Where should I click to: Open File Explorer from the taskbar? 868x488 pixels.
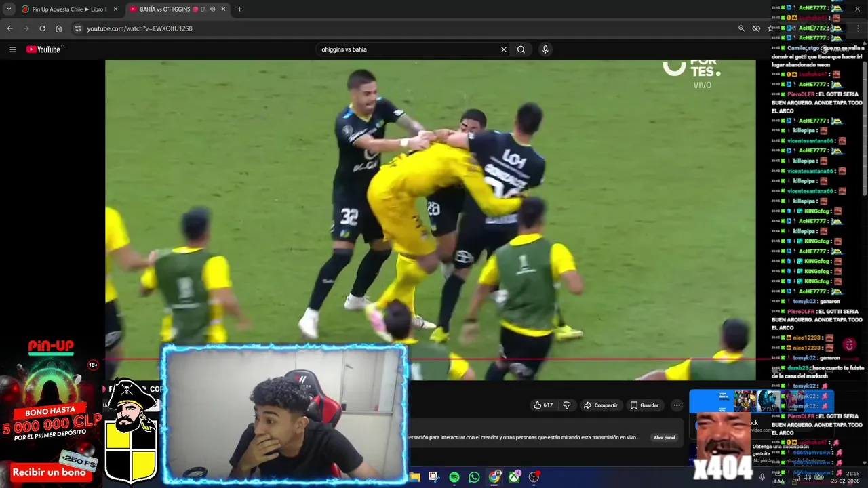(x=414, y=477)
